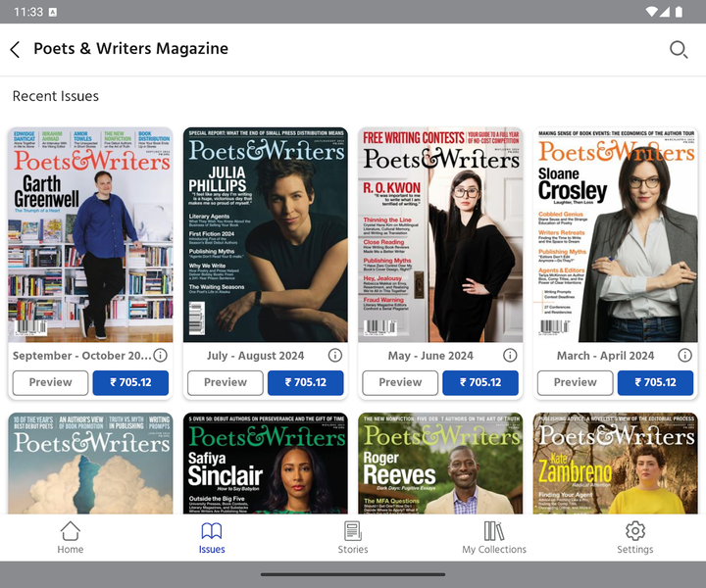This screenshot has height=588, width=706.
Task: Open the Stories tab
Action: (353, 538)
